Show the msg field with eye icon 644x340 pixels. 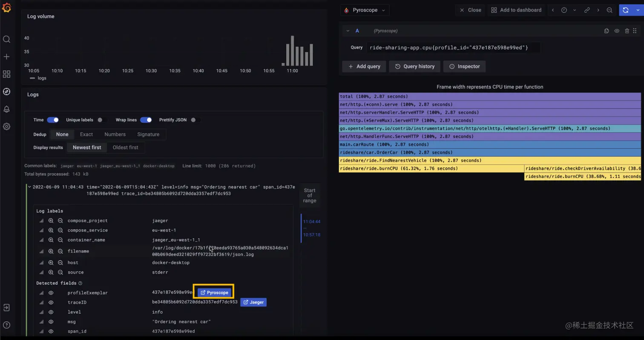(51, 322)
